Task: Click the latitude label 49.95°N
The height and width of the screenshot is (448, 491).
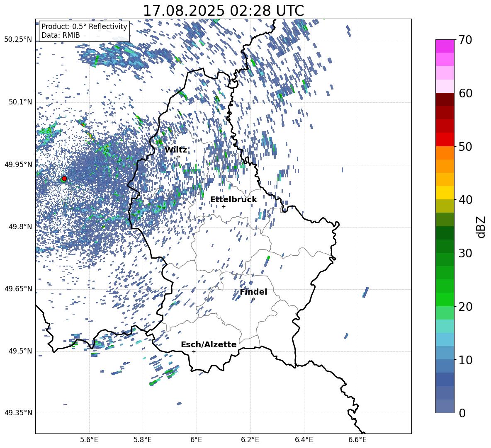Action: coord(18,165)
